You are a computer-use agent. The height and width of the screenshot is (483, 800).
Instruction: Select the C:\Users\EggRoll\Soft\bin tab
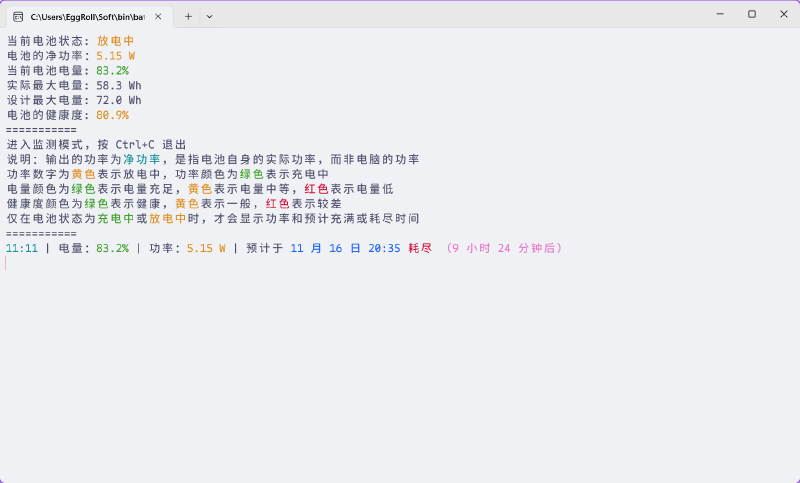(x=87, y=17)
